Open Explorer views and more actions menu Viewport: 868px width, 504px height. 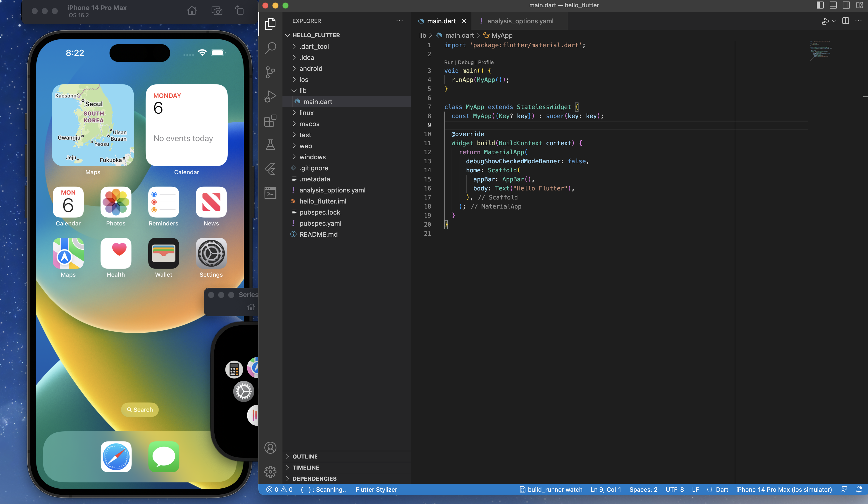(400, 21)
